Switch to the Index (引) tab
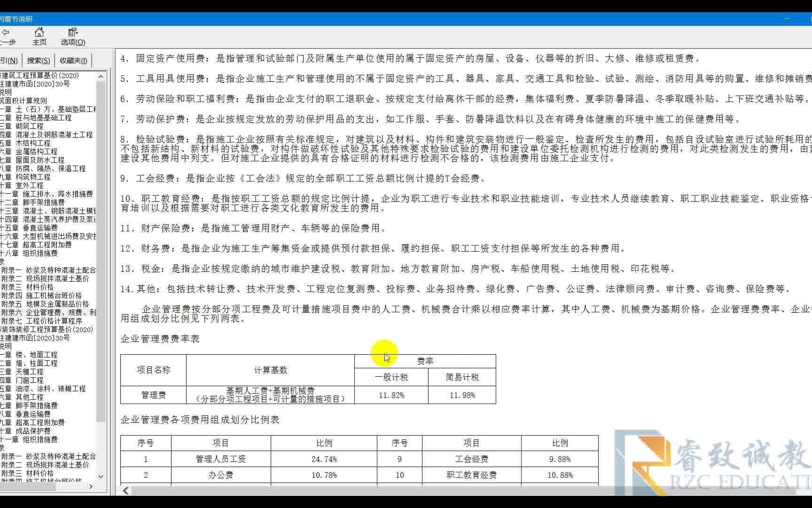This screenshot has width=812, height=508. [9, 60]
